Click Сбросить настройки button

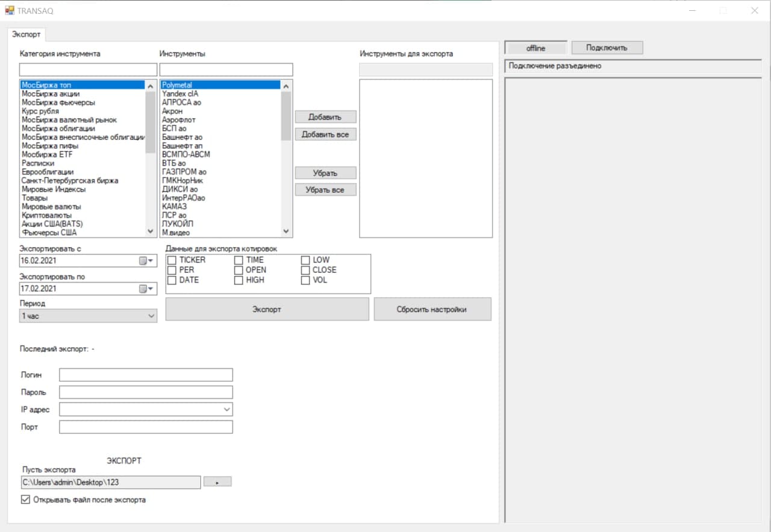point(432,309)
